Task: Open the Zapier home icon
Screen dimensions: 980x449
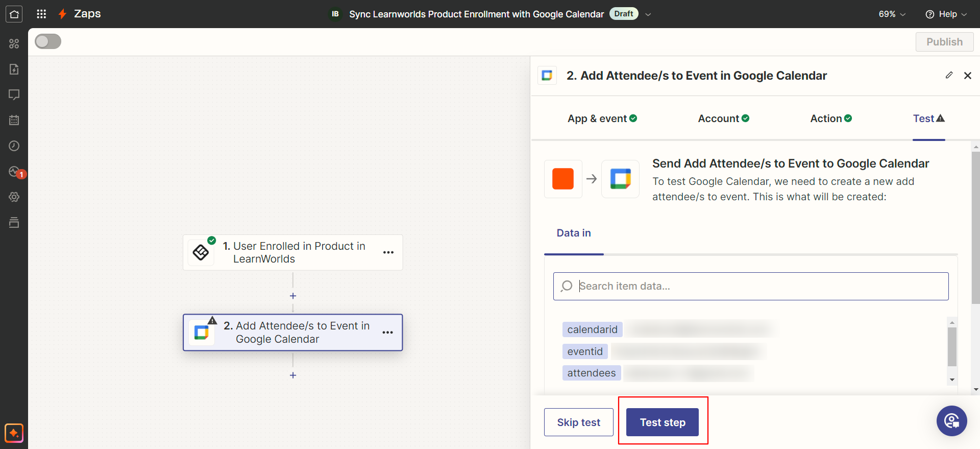Action: pos(14,14)
